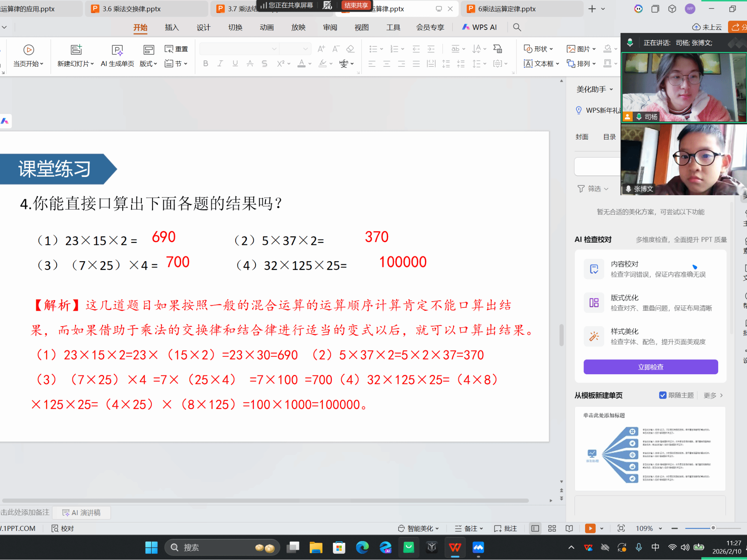Click the search magnifier in ribbon
747x560 pixels.
(517, 27)
